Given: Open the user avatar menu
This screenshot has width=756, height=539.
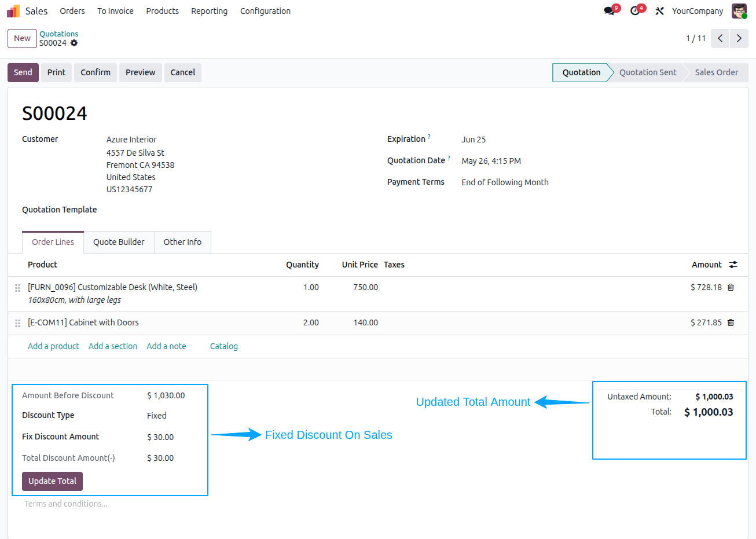Looking at the screenshot, I should coord(739,11).
